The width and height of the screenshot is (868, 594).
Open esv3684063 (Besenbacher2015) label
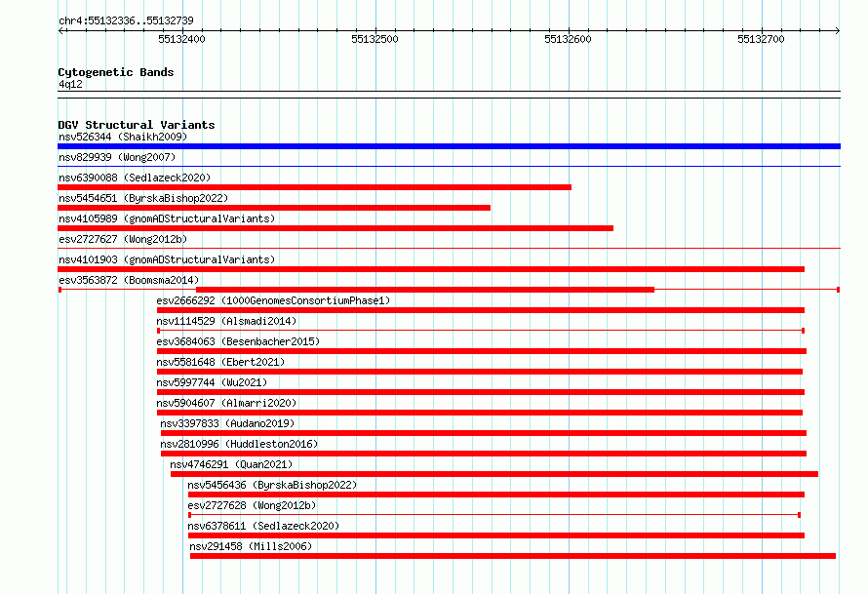[238, 341]
